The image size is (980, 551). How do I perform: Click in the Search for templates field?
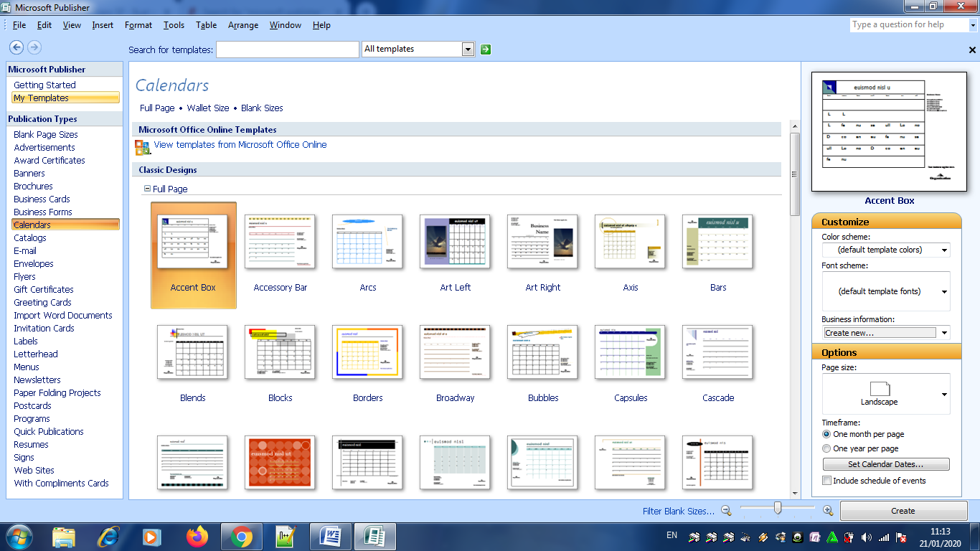click(288, 50)
